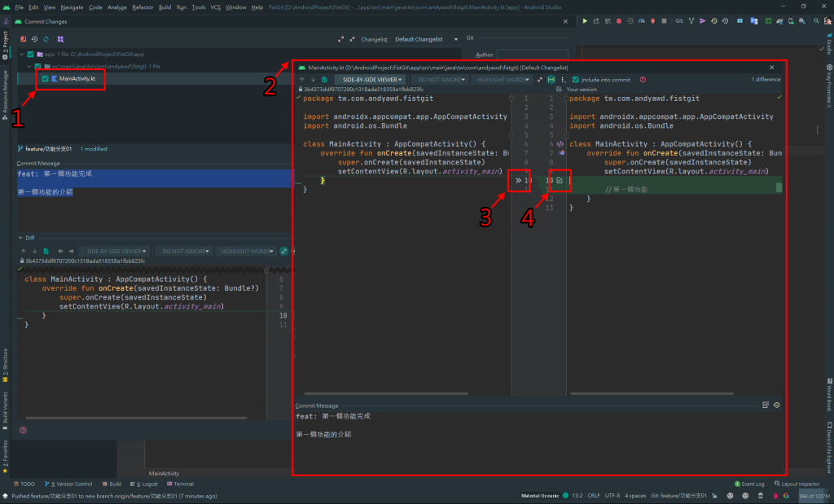834x504 pixels.
Task: Click the green Jump to Source icon in the diff popup
Action: pos(324,80)
